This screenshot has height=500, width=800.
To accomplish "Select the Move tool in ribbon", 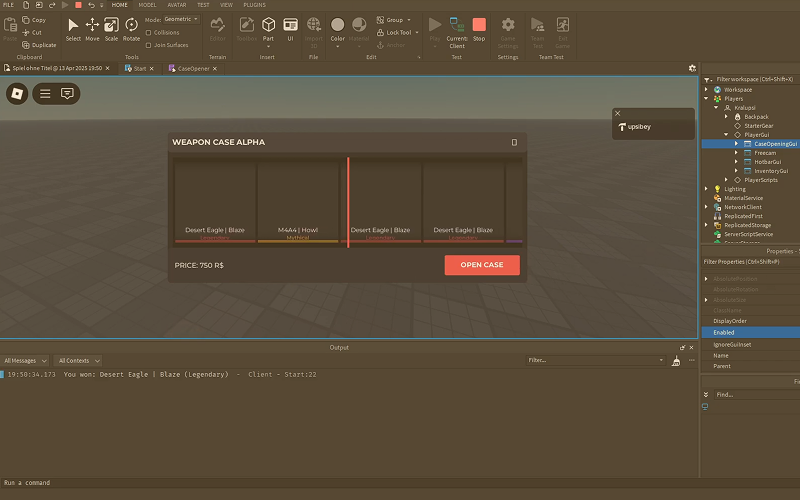I will point(92,30).
